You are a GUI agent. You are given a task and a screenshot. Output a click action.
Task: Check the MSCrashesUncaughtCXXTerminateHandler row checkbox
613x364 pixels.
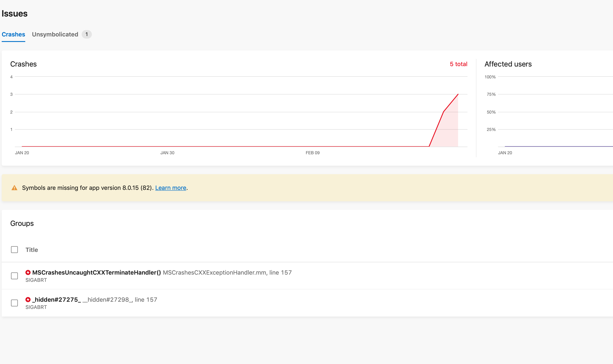14,276
